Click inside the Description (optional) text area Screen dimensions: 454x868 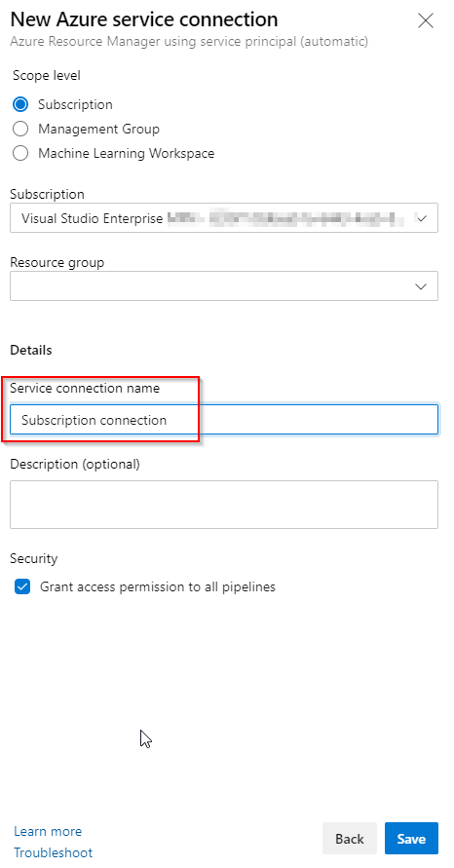pos(224,505)
